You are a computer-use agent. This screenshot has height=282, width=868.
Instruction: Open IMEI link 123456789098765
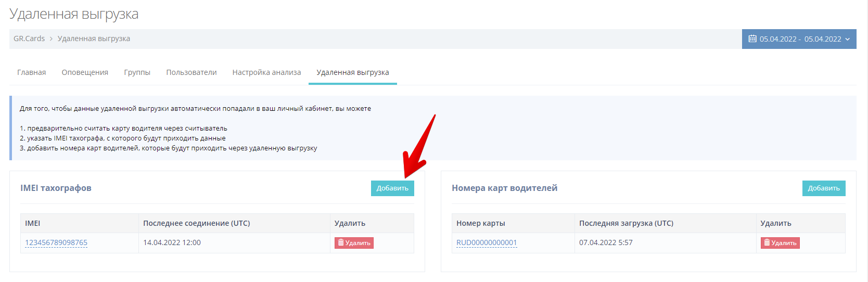[56, 242]
